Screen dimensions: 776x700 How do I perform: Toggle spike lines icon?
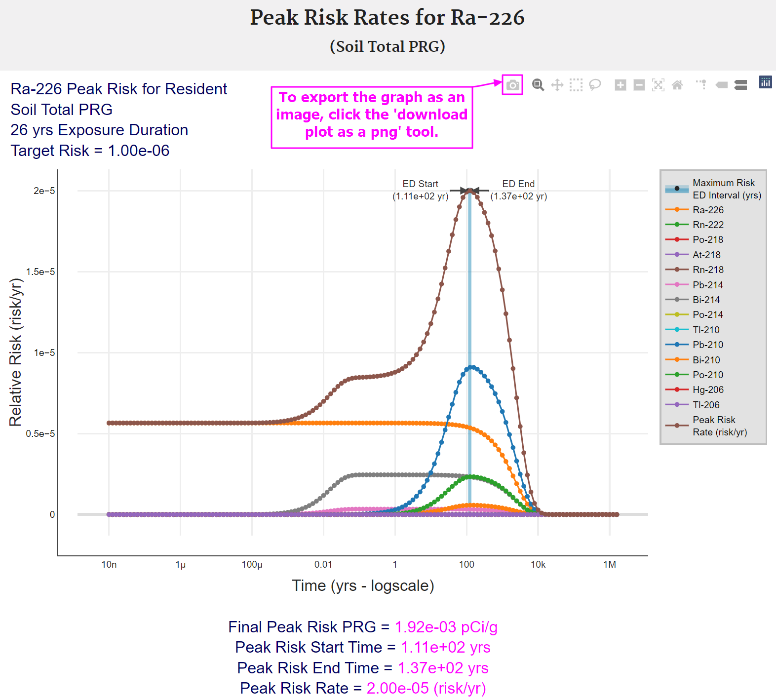(x=701, y=85)
